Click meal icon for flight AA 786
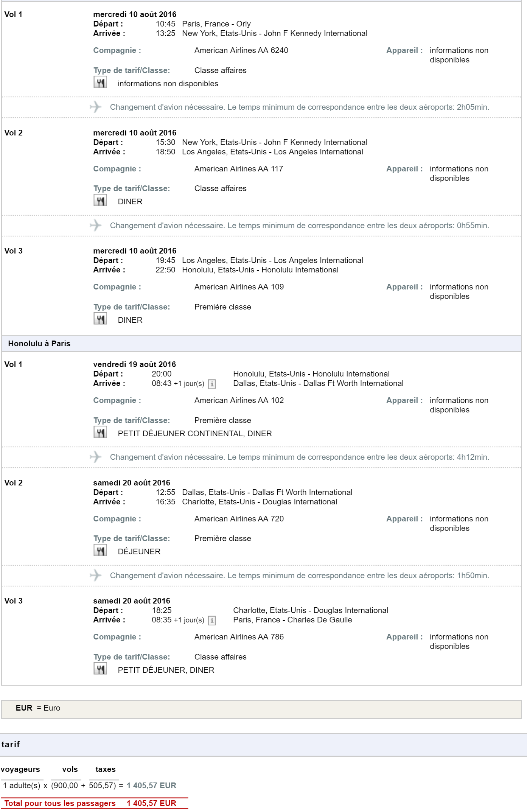The width and height of the screenshot is (527, 812). coord(100,669)
